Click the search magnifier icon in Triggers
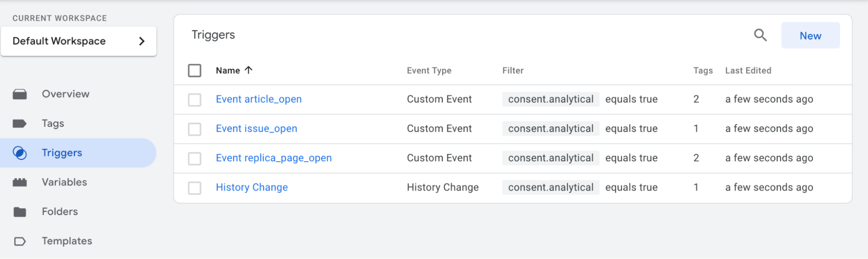 tap(760, 35)
